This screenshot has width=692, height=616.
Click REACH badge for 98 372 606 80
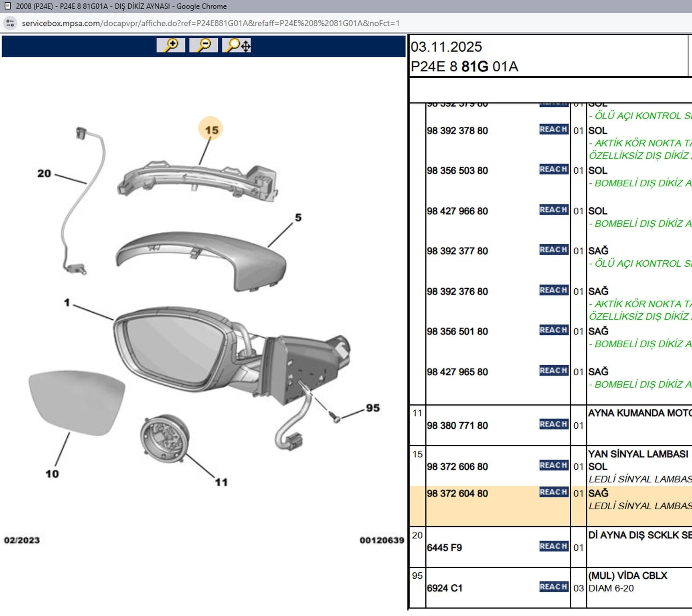pos(554,465)
